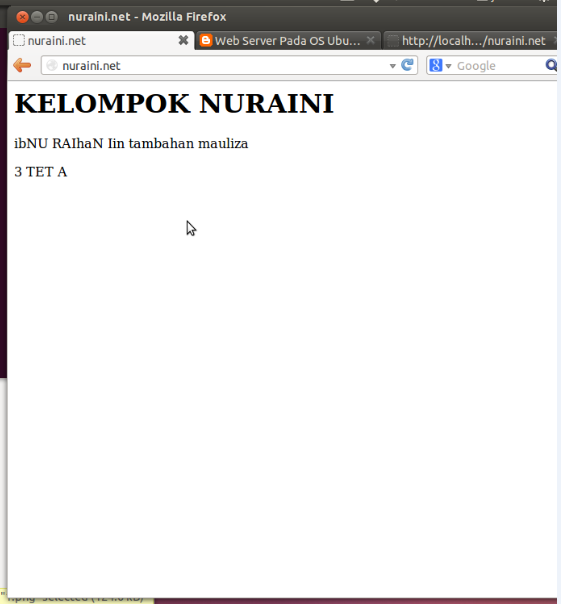Click the Firefox window title bar text
The width and height of the screenshot is (561, 604).
[147, 17]
